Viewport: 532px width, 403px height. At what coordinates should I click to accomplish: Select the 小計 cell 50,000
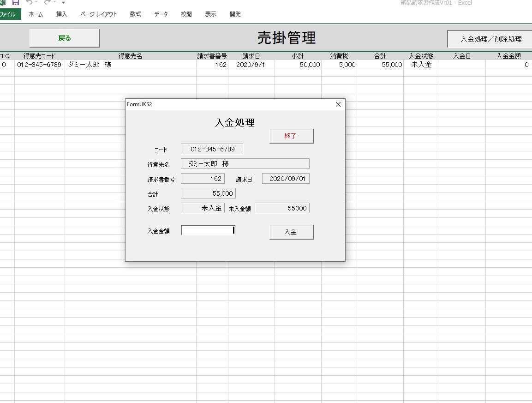pos(298,65)
